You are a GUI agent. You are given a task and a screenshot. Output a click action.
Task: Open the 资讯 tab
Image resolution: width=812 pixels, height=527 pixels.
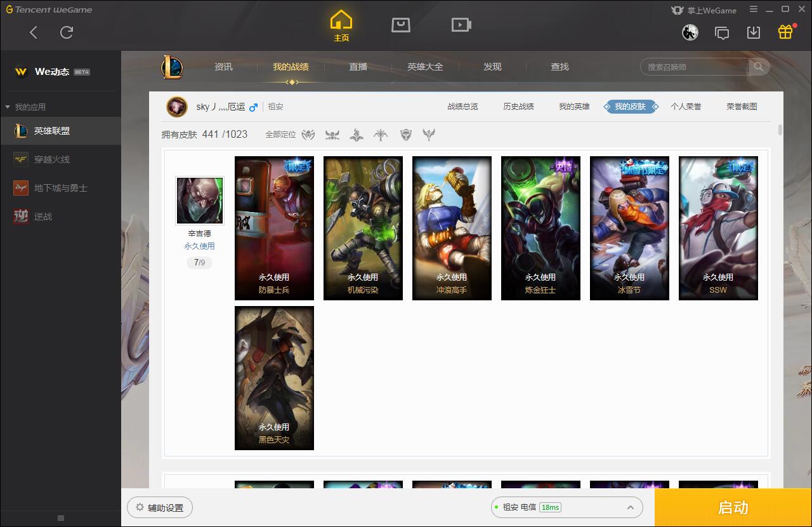point(223,67)
